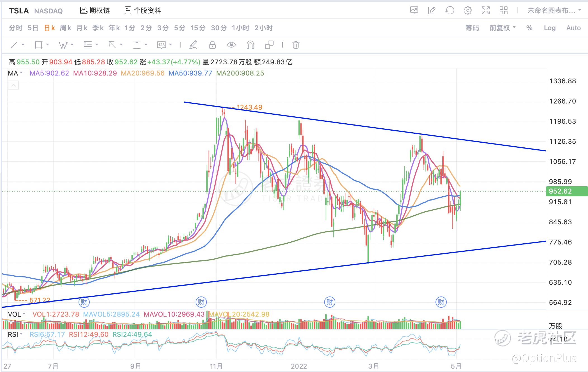Select the wave pattern drawing tool
Screen dimensions: 588x372
[63, 45]
